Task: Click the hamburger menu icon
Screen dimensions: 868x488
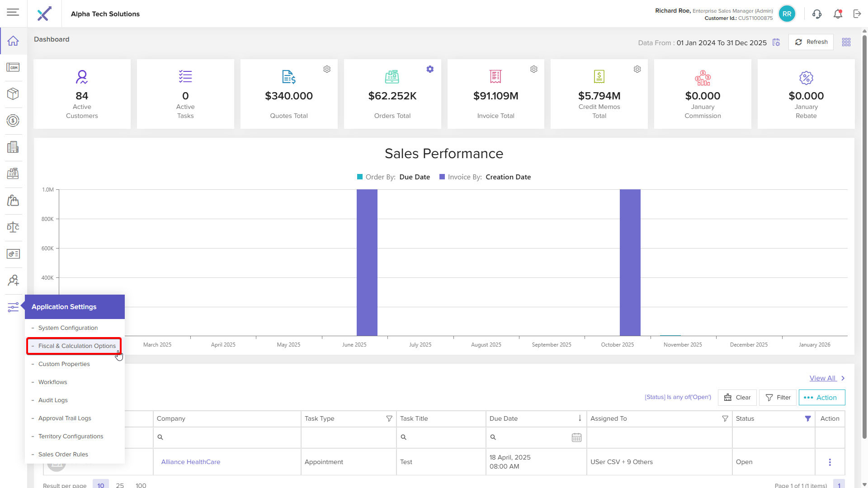Action: click(x=13, y=12)
